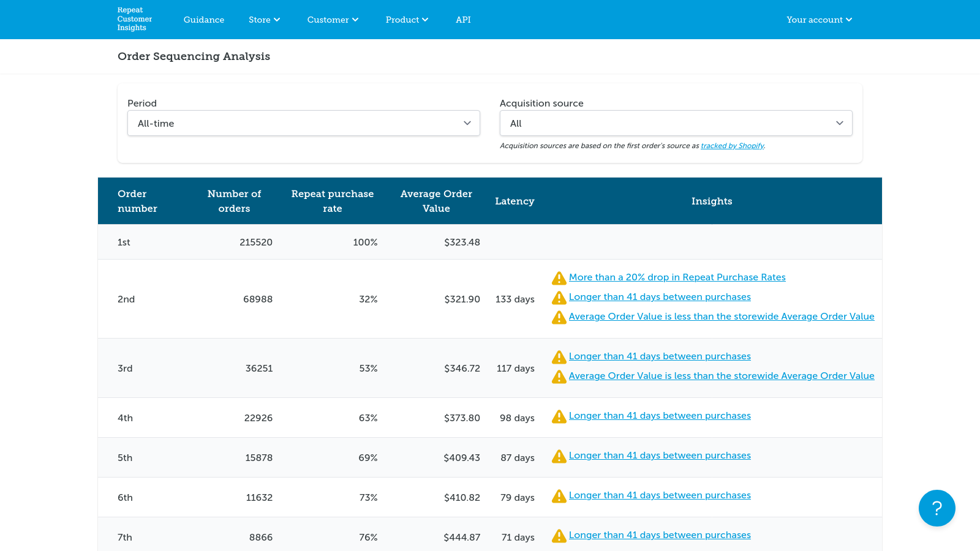The width and height of the screenshot is (980, 551).
Task: Open 3rd order Average Order Value less than storewide link
Action: [x=722, y=376]
